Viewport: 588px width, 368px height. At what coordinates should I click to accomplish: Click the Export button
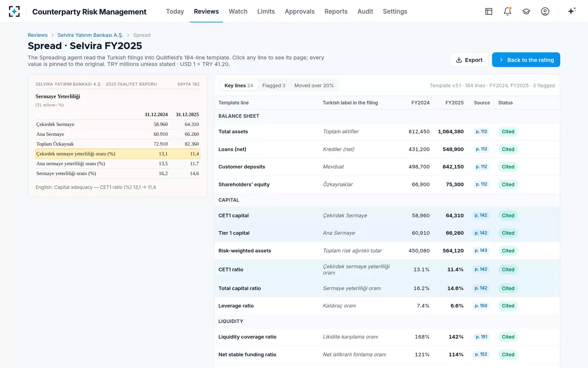point(469,60)
